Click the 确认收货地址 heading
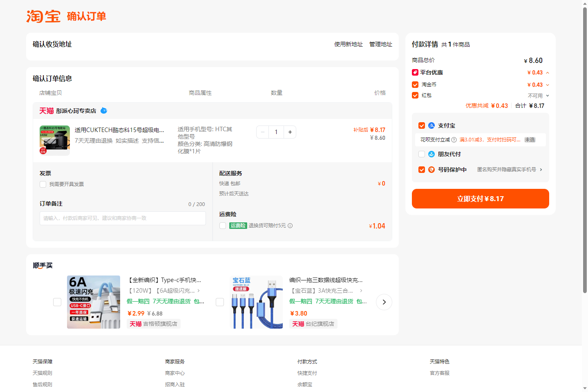 [52, 44]
